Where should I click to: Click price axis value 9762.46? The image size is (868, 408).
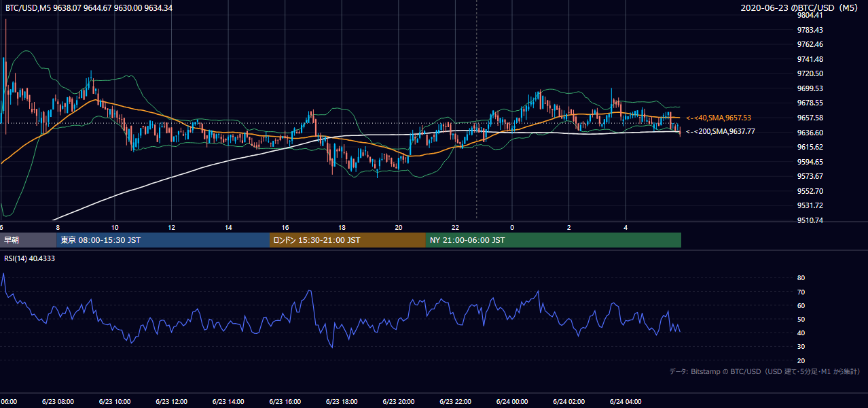click(810, 44)
